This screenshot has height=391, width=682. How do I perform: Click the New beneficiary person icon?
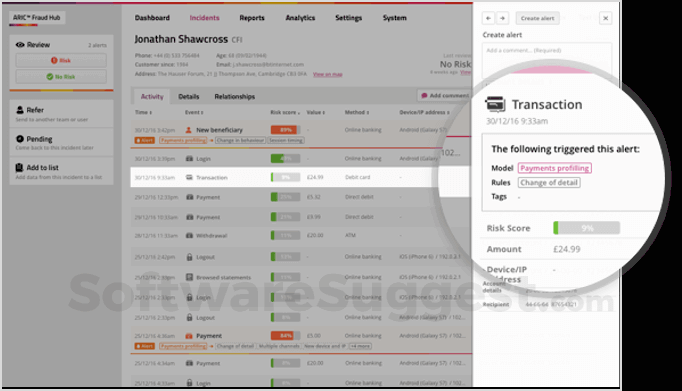189,130
